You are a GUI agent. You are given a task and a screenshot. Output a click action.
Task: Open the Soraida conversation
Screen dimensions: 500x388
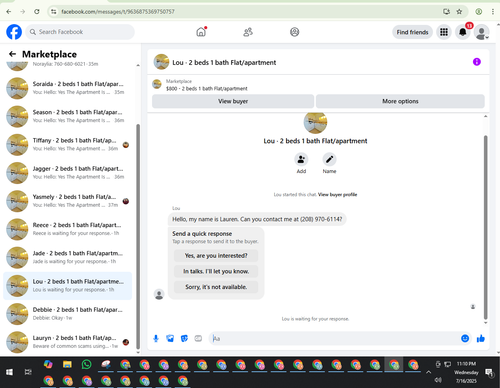click(68, 88)
